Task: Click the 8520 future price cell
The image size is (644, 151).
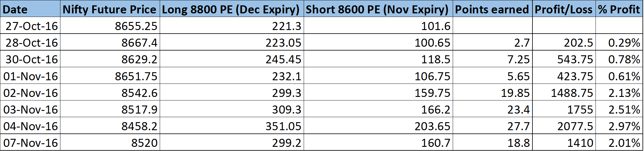Action: [x=110, y=142]
